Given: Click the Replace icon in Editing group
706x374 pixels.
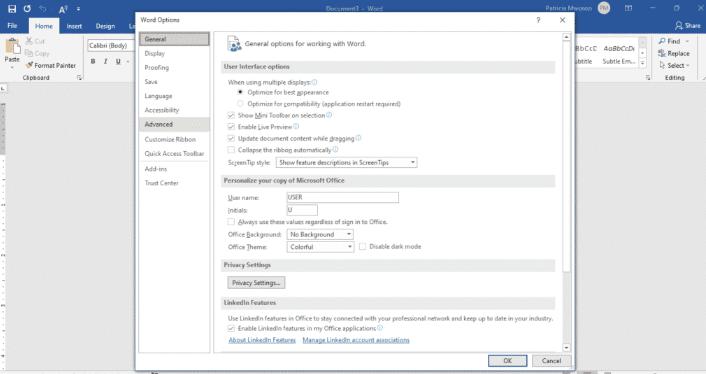Looking at the screenshot, I should point(662,53).
